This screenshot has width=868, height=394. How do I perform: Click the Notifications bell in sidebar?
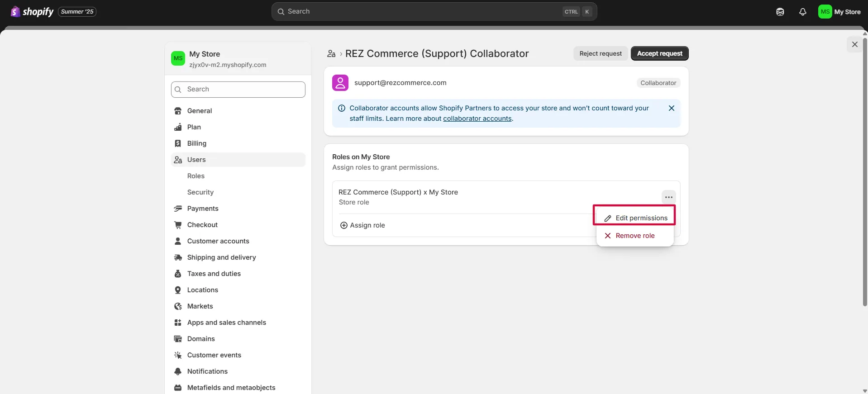tap(178, 371)
